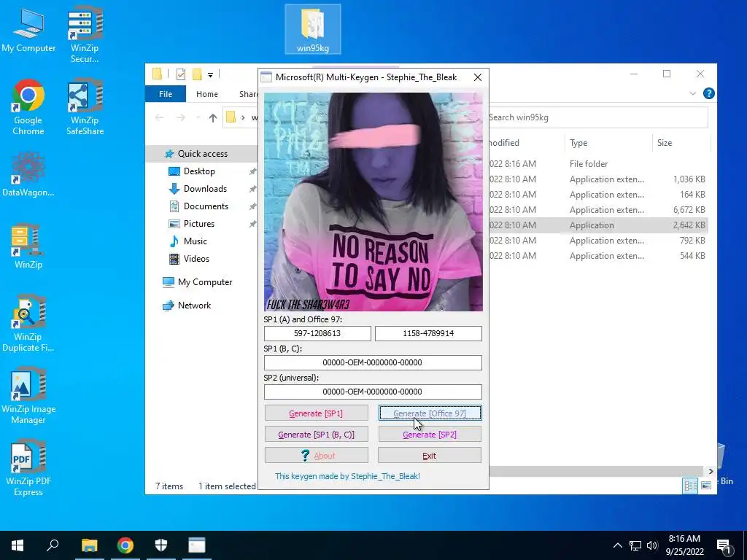This screenshot has width=747, height=560.
Task: Click the keygen window icon in taskbar
Action: (x=196, y=545)
